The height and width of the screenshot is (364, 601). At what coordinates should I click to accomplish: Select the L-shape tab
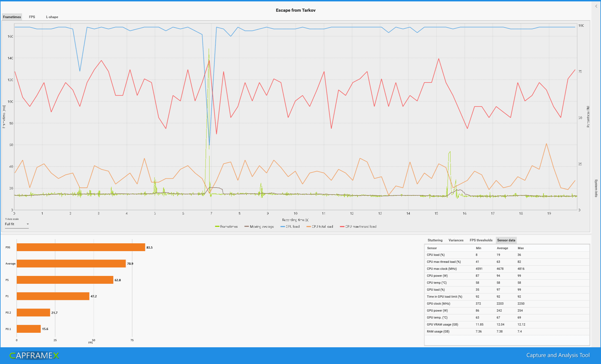[x=52, y=17]
